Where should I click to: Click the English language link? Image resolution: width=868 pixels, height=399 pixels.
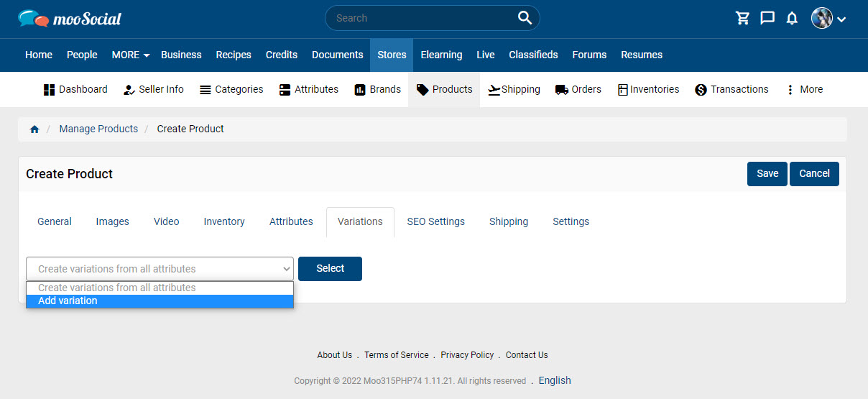(555, 380)
